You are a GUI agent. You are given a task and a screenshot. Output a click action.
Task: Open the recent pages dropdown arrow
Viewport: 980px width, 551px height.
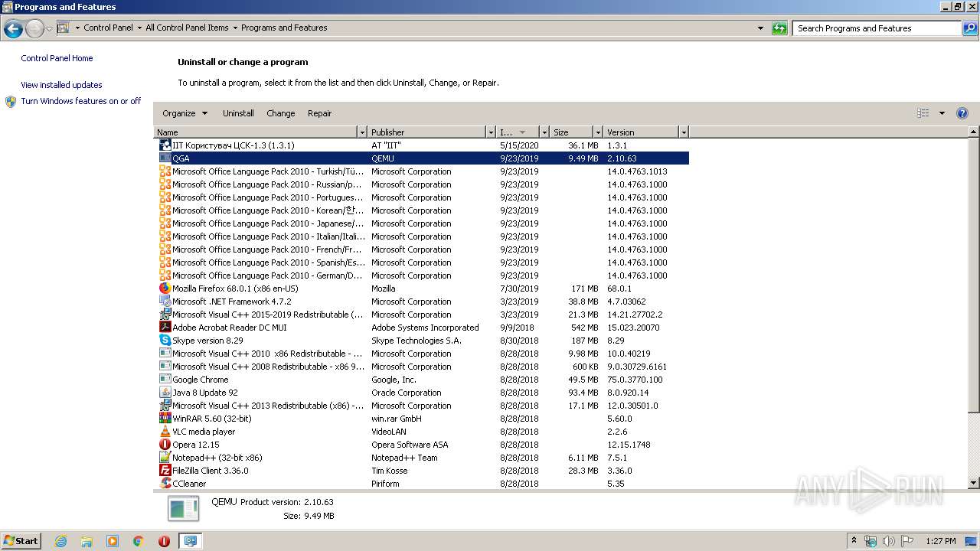(x=49, y=29)
